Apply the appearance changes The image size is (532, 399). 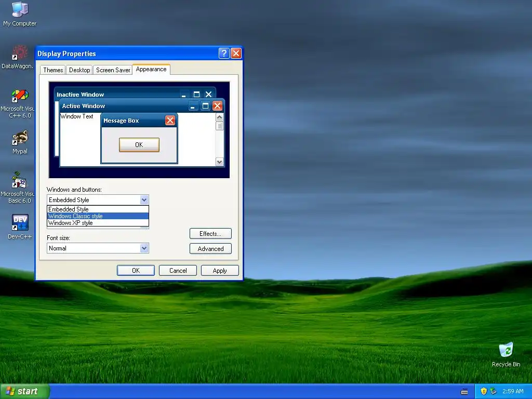point(220,270)
